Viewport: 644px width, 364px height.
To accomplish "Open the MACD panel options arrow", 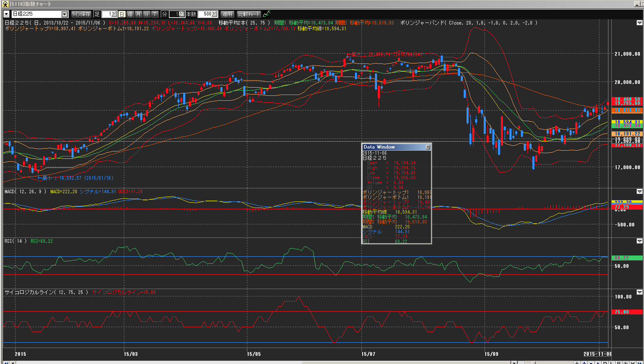I will [640, 192].
